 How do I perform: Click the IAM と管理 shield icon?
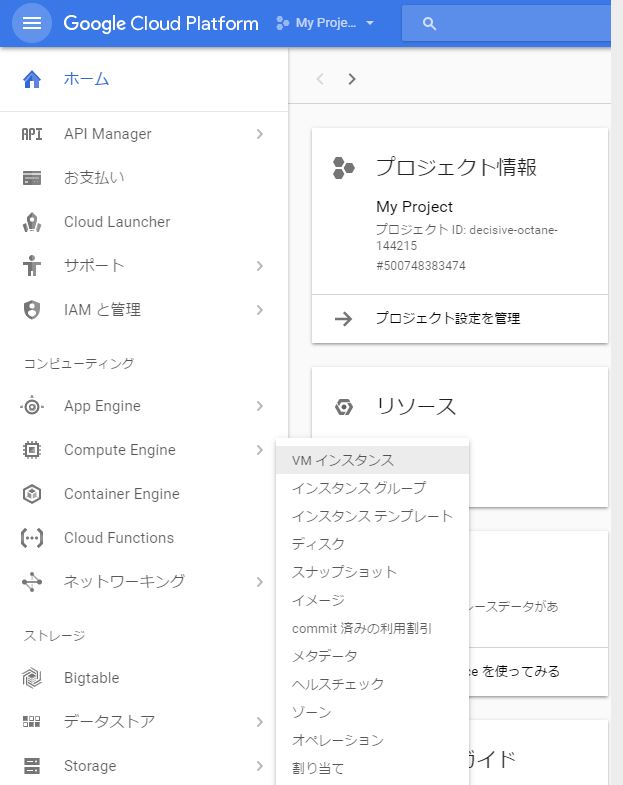point(32,310)
